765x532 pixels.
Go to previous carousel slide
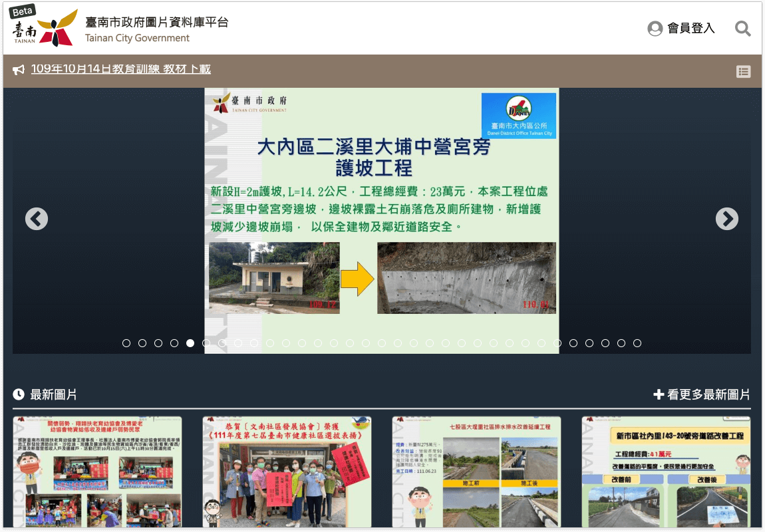pyautogui.click(x=37, y=219)
